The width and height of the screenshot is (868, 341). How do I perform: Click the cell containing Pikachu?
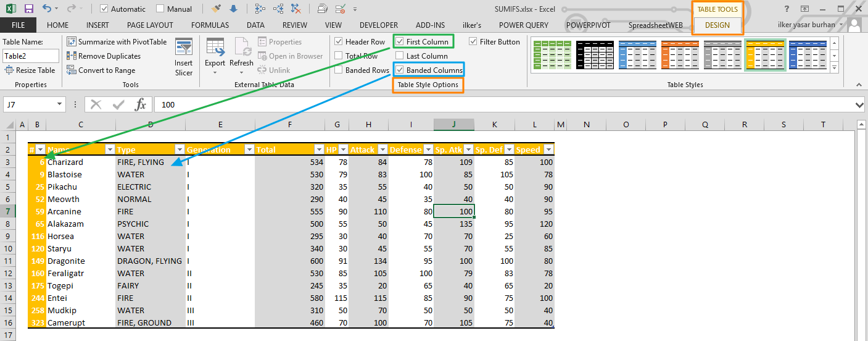click(81, 187)
